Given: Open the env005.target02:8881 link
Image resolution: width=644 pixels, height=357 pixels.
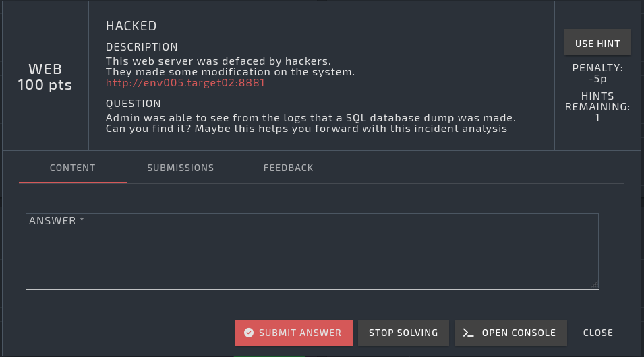Looking at the screenshot, I should coord(185,83).
